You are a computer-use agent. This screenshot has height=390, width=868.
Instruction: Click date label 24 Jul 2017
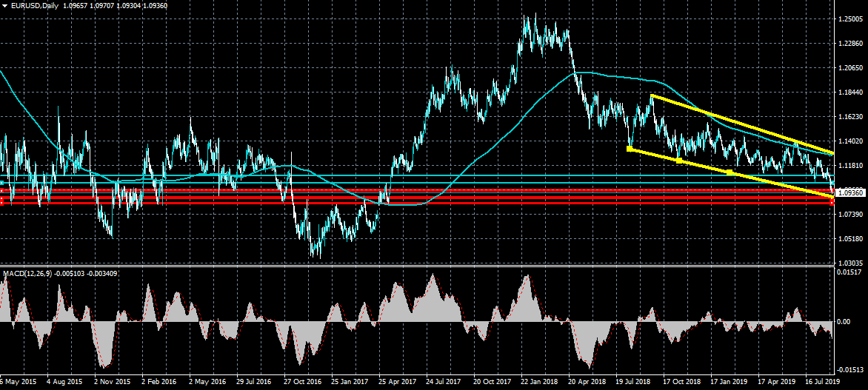445,382
